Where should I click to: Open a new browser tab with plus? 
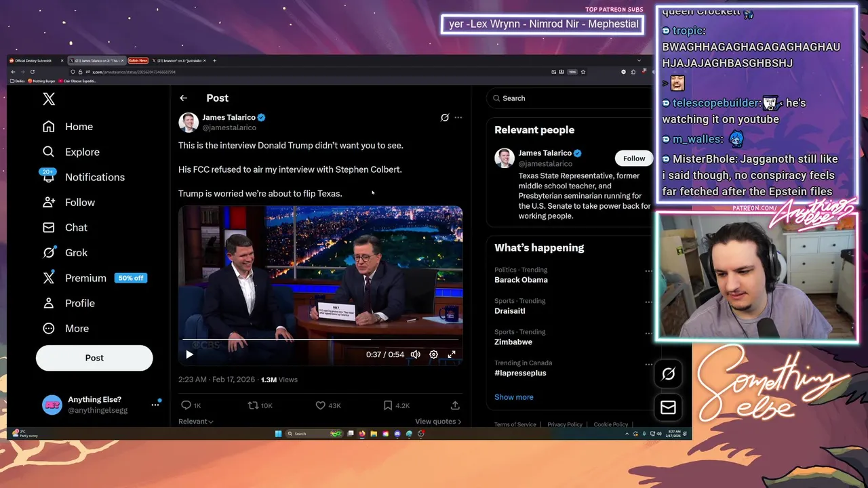[x=214, y=60]
